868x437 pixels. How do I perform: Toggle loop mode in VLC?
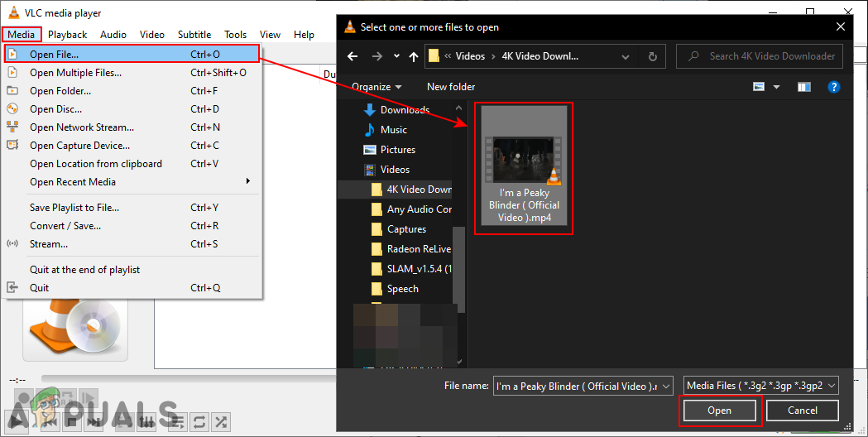point(199,422)
